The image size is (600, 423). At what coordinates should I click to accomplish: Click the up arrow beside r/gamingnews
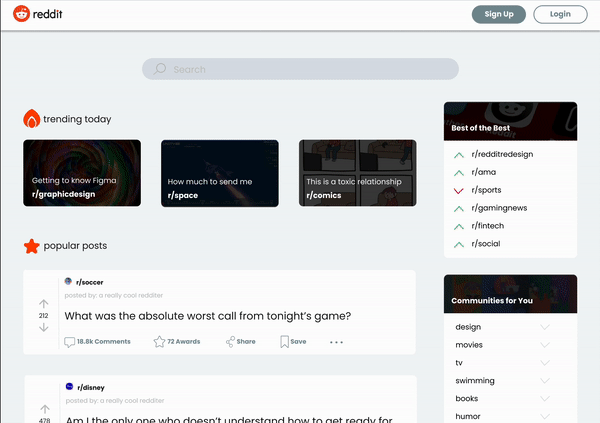(x=459, y=209)
